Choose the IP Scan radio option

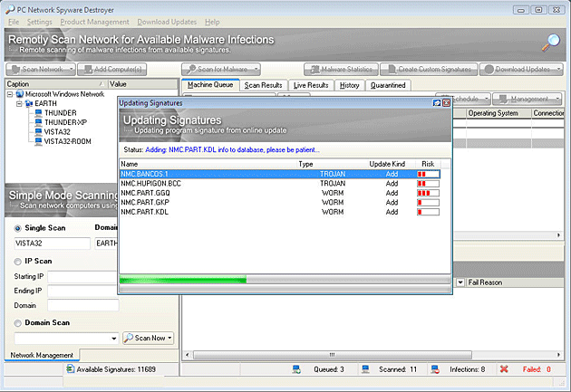tap(19, 261)
